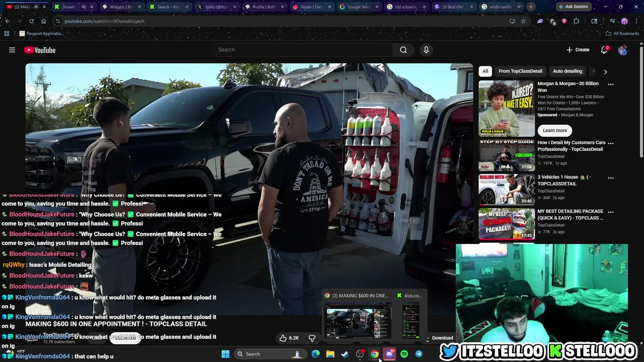
Task: Open a new browser tab
Action: (531, 7)
